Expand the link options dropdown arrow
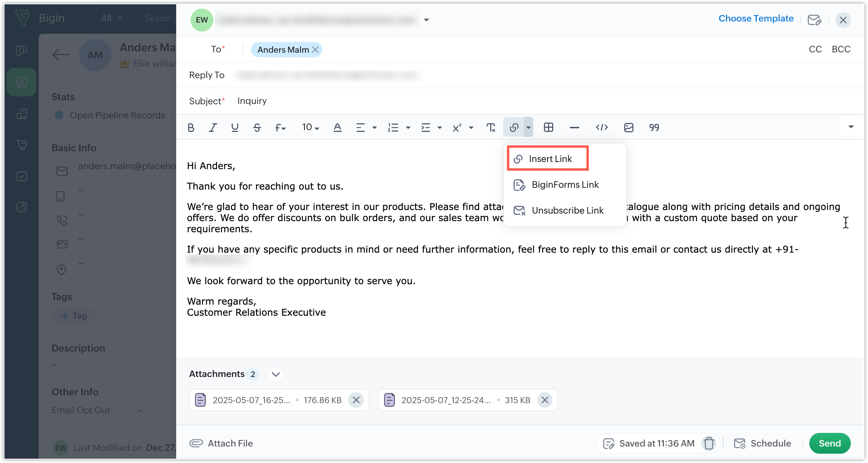 [x=528, y=128]
